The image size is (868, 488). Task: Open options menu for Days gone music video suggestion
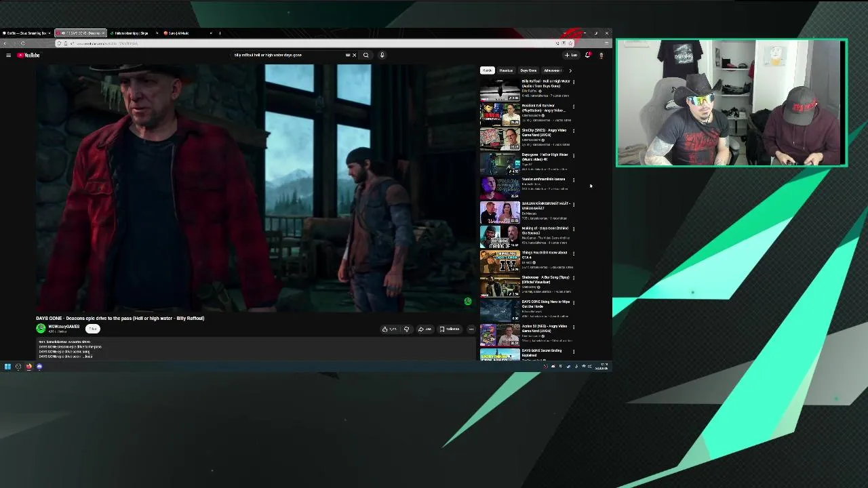coord(574,155)
